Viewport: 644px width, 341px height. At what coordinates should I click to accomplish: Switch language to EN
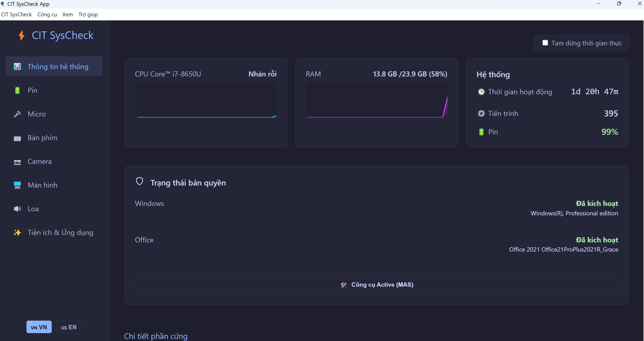click(69, 327)
